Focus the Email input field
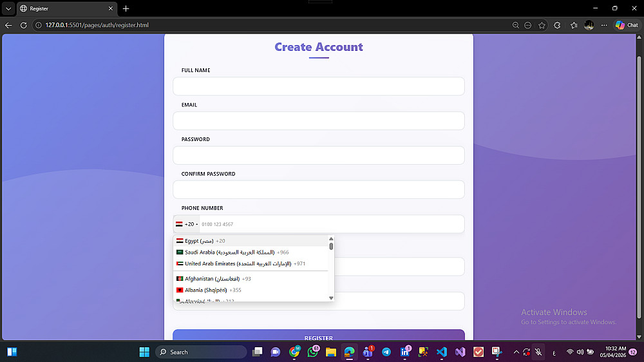 319,121
